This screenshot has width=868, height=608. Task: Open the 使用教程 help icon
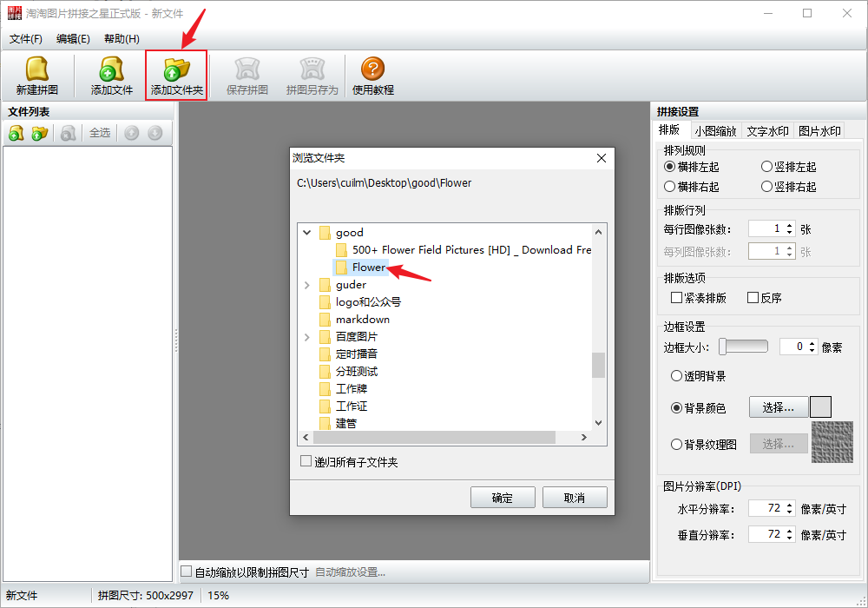point(373,76)
